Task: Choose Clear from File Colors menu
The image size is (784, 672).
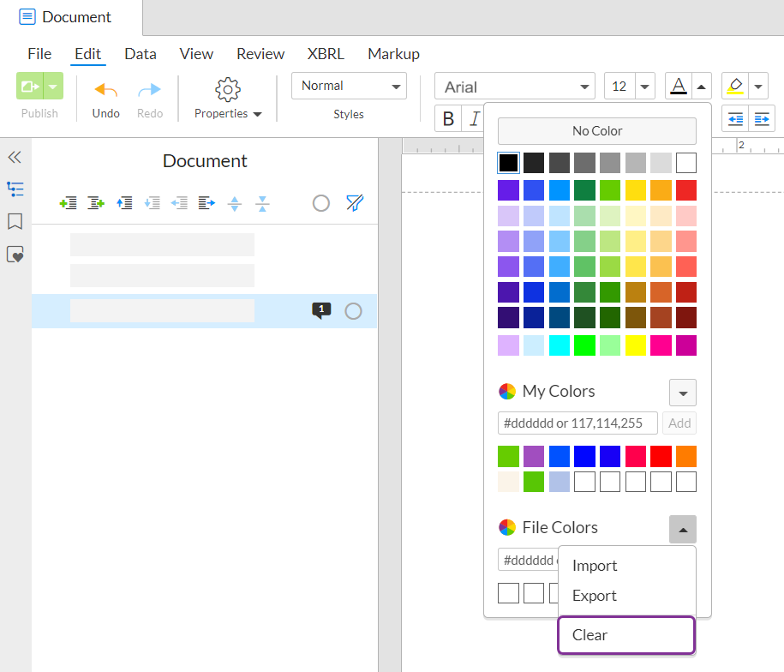Action: 626,635
